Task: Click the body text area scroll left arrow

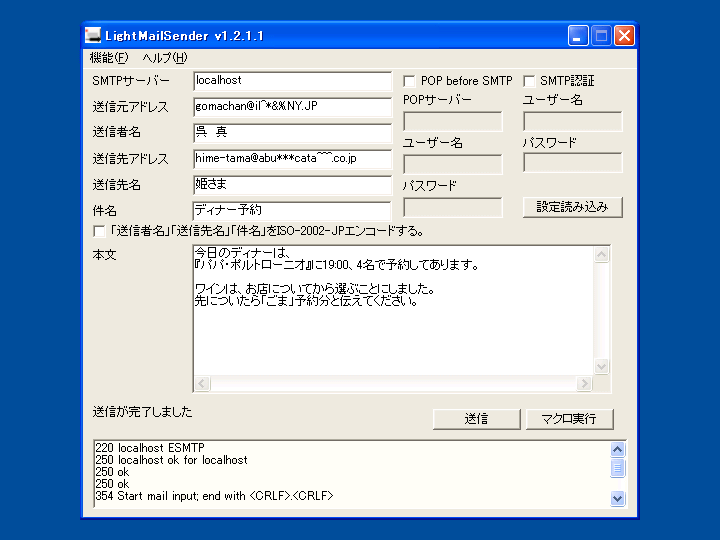Action: point(202,383)
